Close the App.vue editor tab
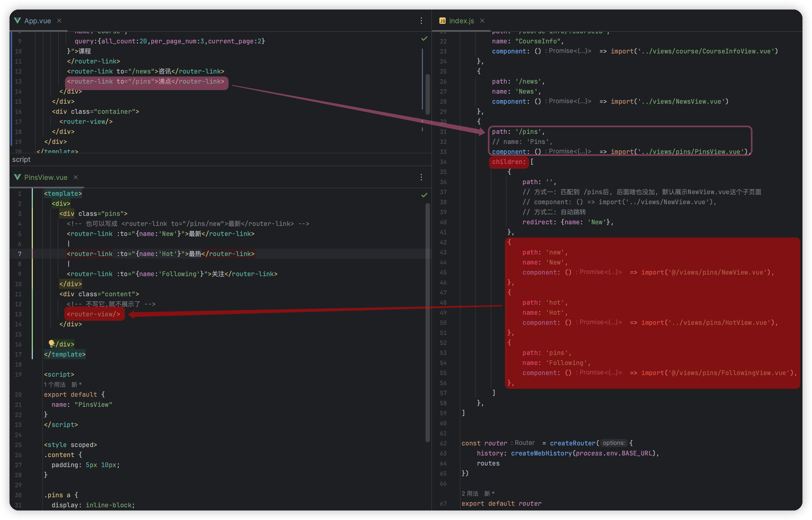 59,21
